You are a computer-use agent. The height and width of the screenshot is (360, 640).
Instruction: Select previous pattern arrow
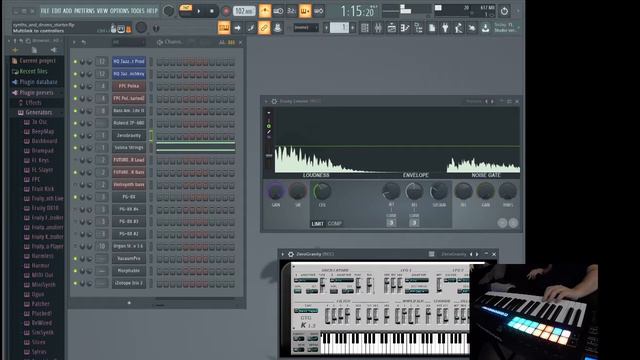coord(326,28)
